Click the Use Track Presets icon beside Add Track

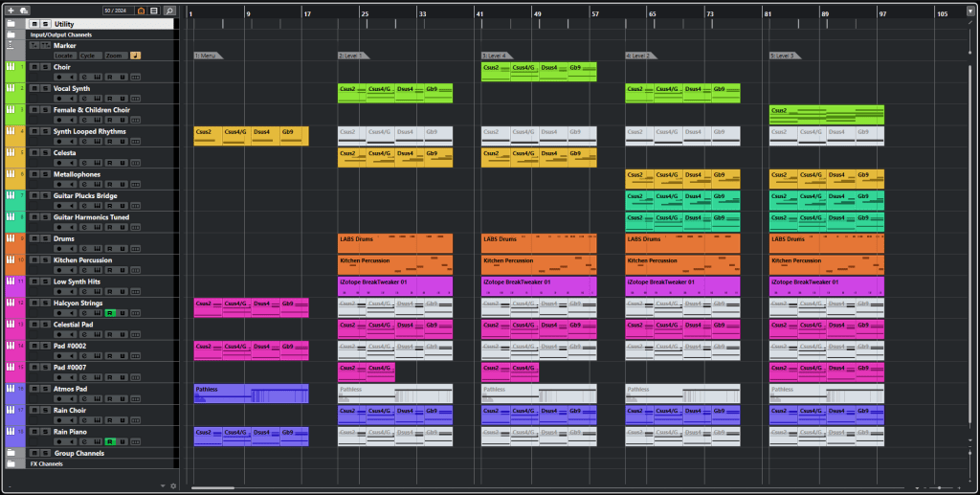(x=24, y=10)
